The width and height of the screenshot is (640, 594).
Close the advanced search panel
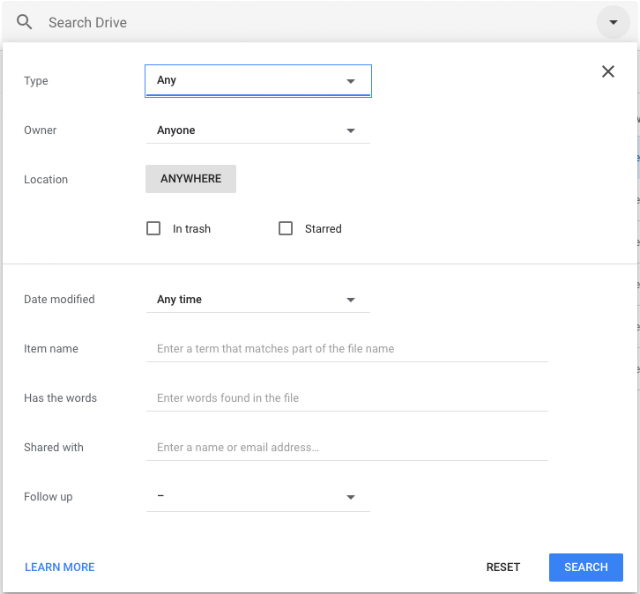[608, 71]
